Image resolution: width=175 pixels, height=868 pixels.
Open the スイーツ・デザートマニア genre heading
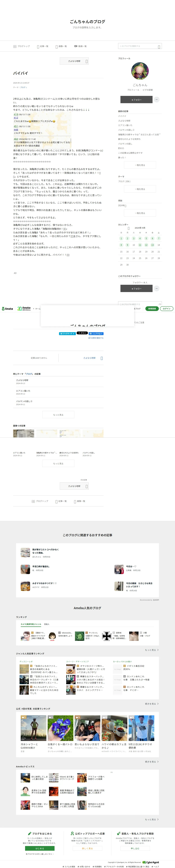77,662
